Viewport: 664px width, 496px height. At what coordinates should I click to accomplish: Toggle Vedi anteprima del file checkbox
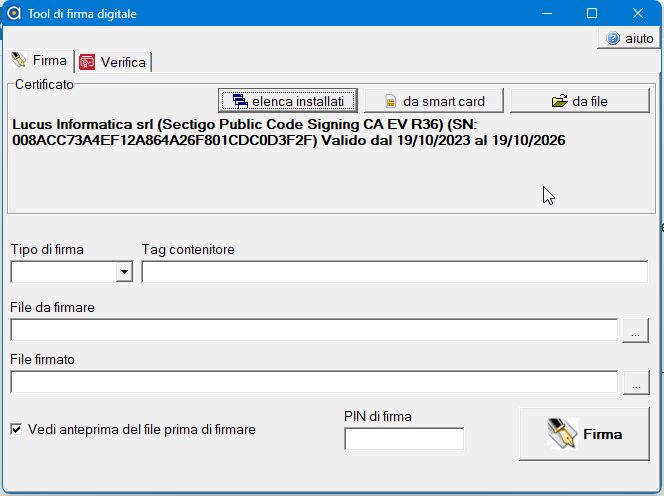tap(16, 429)
